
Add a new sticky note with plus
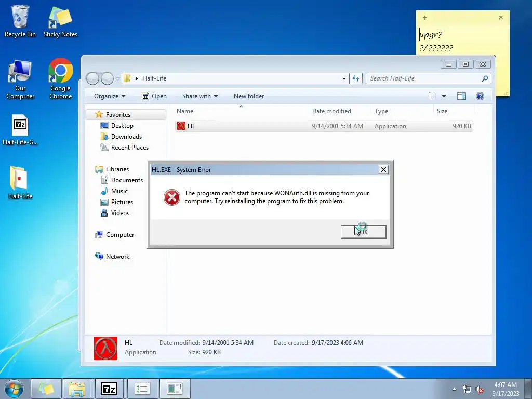coord(425,17)
